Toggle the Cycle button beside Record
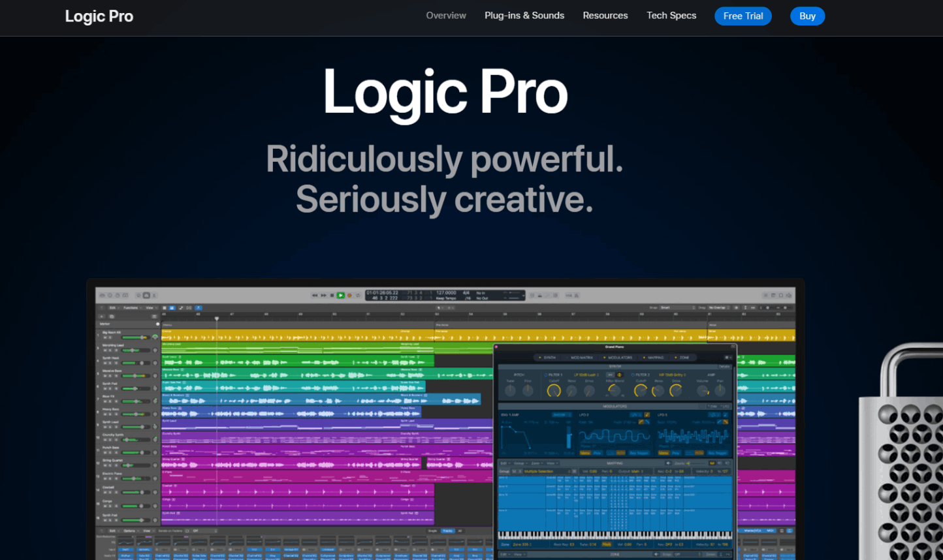 358,296
